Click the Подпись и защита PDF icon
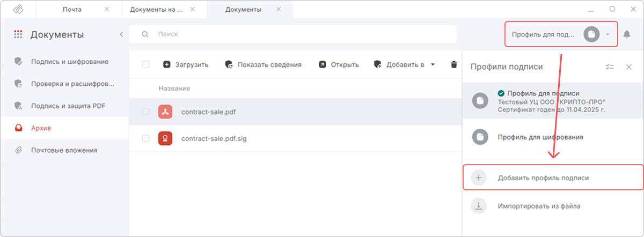644x237 pixels. tap(18, 106)
